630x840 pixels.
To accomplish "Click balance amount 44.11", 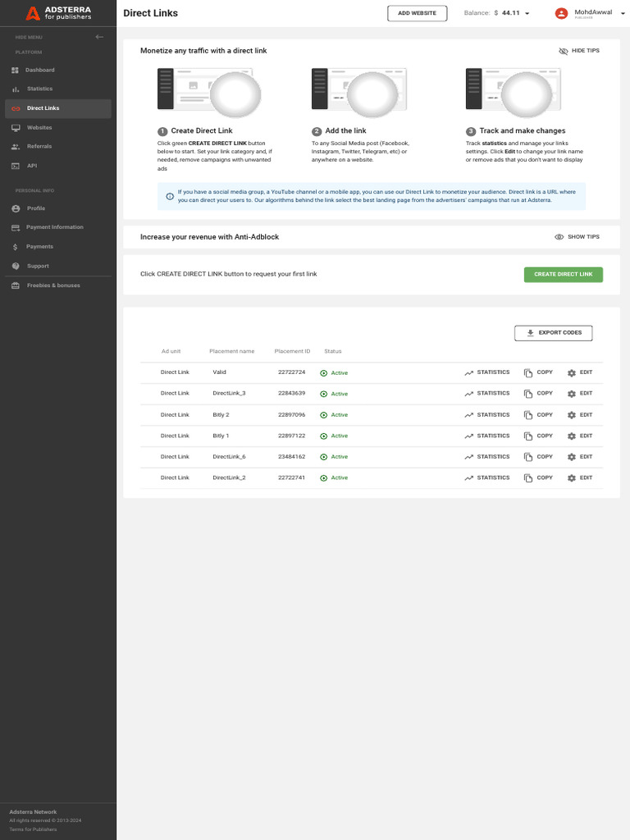I will (510, 13).
